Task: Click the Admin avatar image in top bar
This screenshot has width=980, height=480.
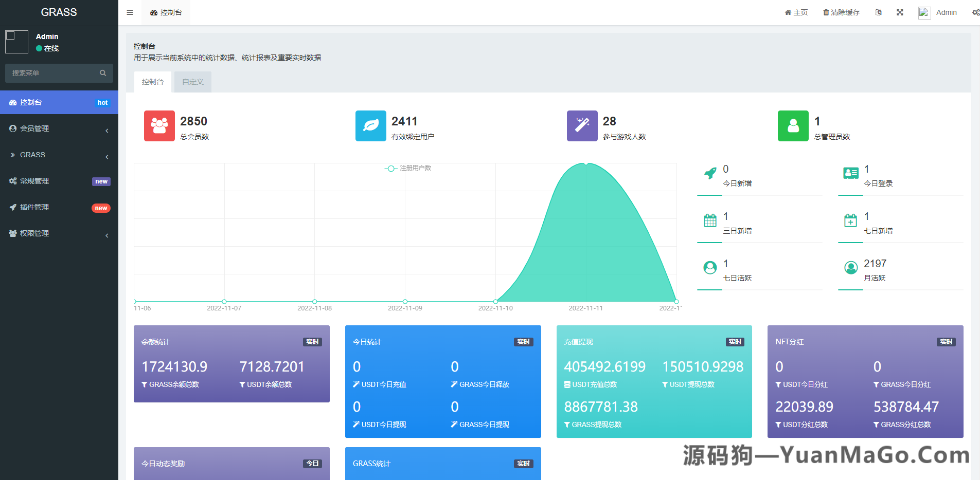Action: click(924, 12)
